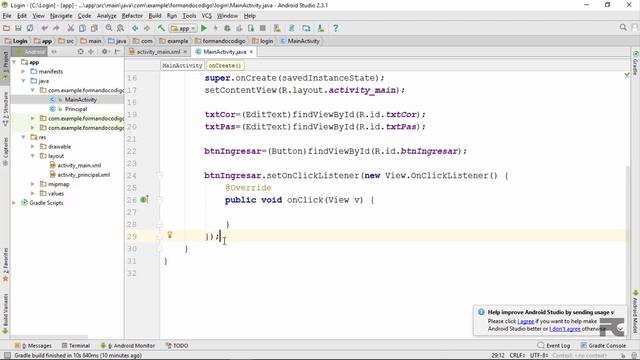Click the Debug app bug icon

coord(227,28)
